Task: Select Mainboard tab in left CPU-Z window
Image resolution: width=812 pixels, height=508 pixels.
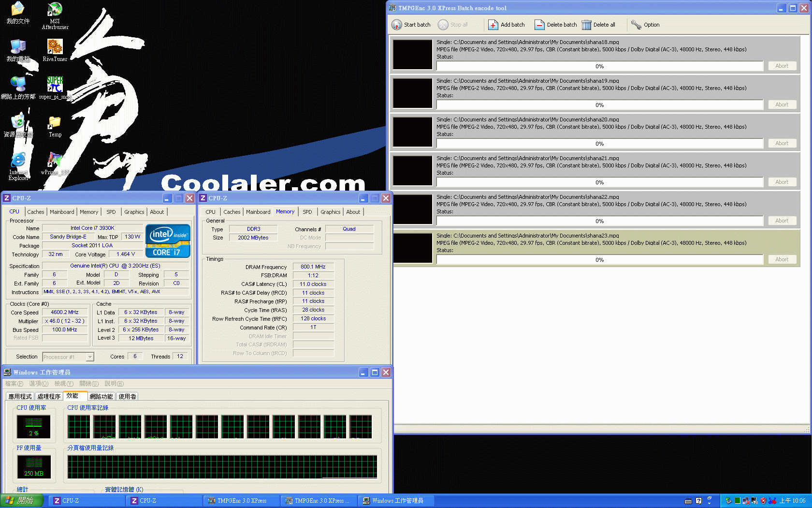Action: (x=62, y=212)
